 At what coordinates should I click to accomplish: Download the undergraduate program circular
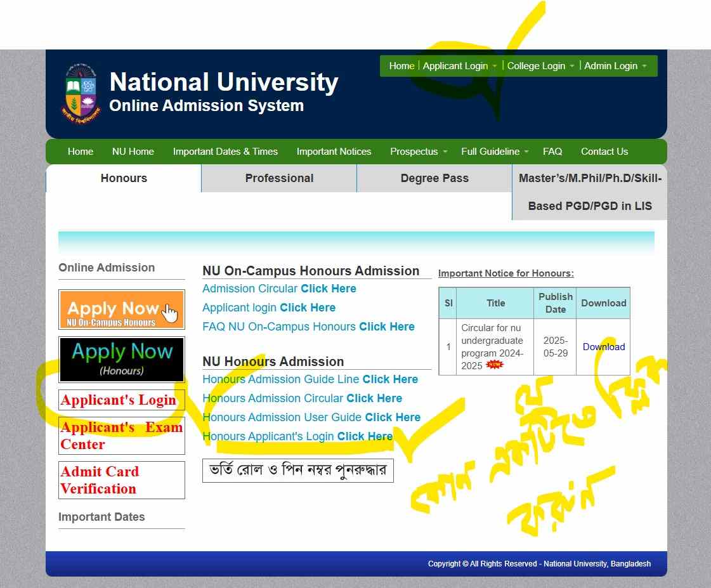click(604, 347)
